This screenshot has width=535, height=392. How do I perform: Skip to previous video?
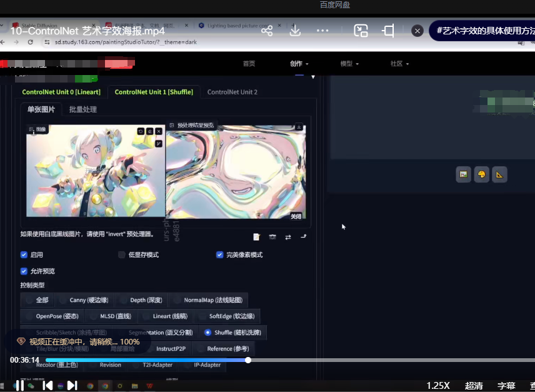pos(47,386)
